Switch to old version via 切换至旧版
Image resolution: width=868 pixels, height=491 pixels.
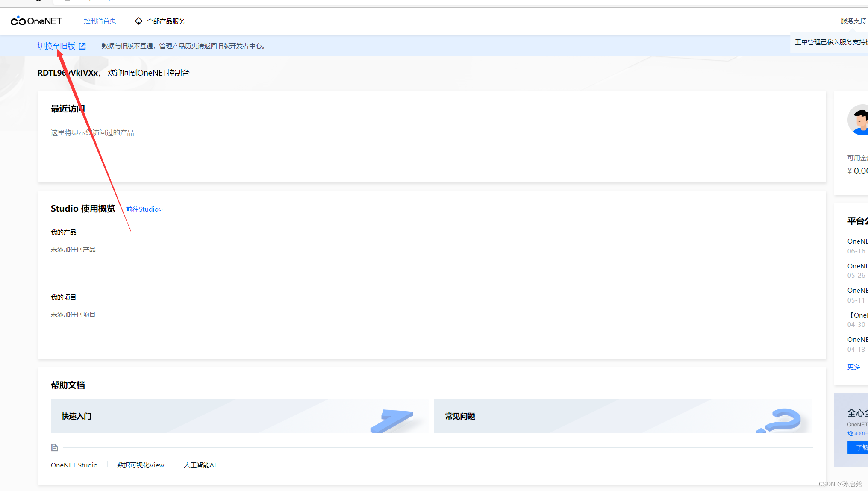56,46
